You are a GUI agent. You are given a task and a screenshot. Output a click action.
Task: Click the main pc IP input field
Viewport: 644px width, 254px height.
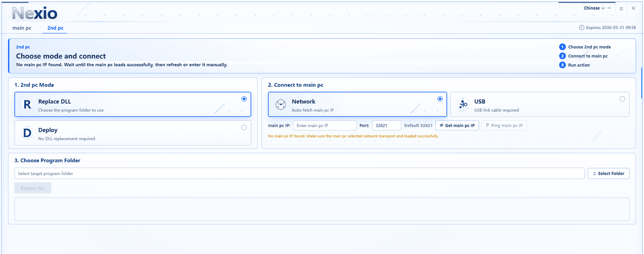tap(325, 125)
